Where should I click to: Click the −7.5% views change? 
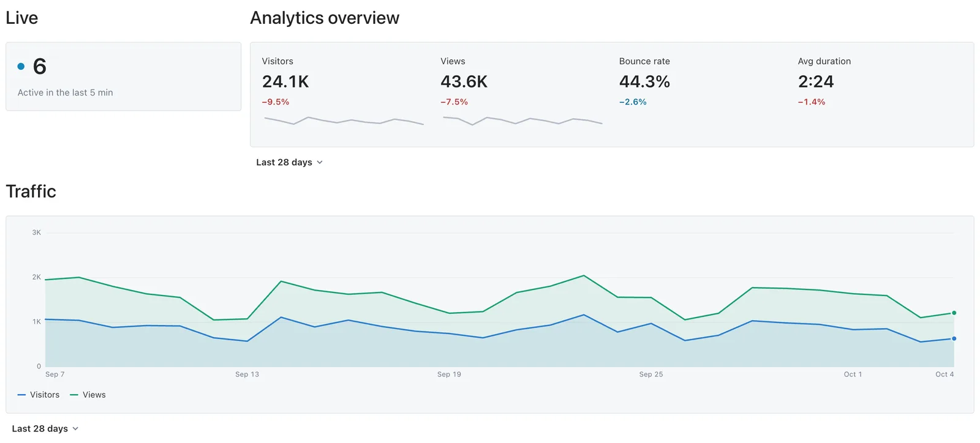pos(454,102)
